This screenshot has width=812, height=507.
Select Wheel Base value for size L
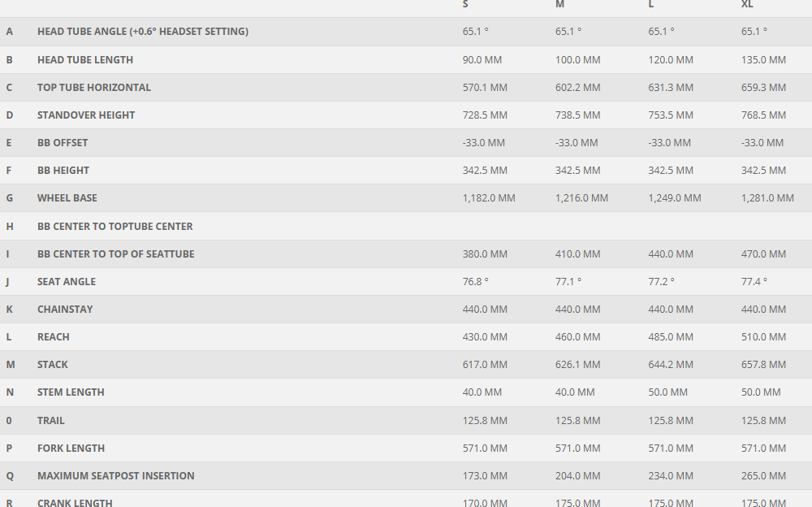(x=674, y=197)
